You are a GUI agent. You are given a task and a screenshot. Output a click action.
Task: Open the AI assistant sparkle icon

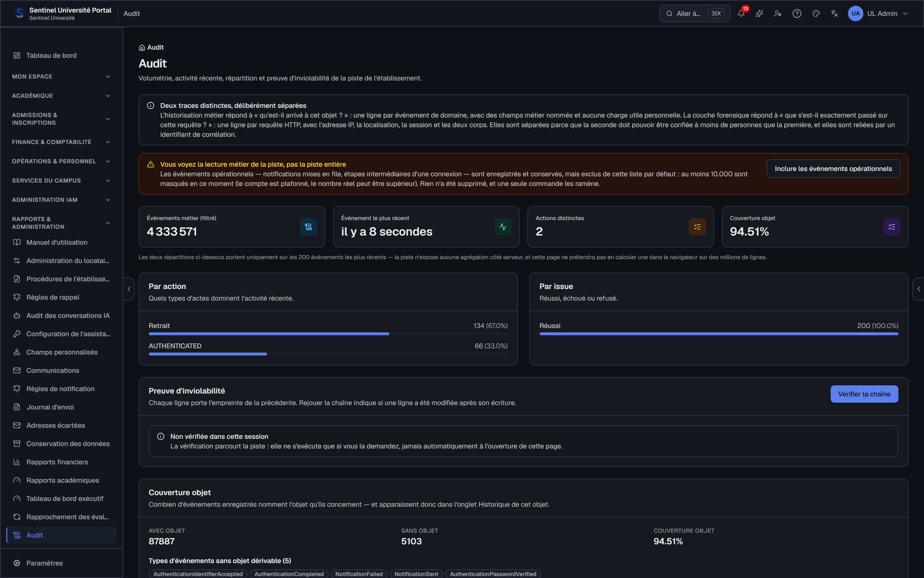(x=759, y=13)
